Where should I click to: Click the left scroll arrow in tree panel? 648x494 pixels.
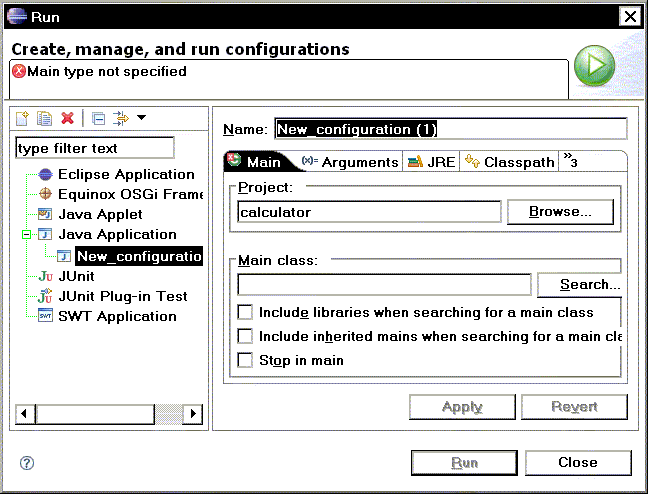click(25, 414)
